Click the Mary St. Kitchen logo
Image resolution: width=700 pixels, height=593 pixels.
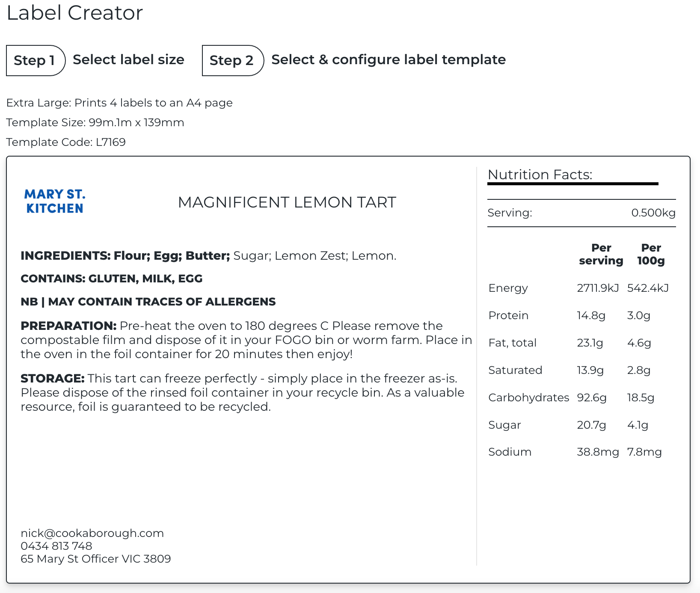pyautogui.click(x=55, y=201)
